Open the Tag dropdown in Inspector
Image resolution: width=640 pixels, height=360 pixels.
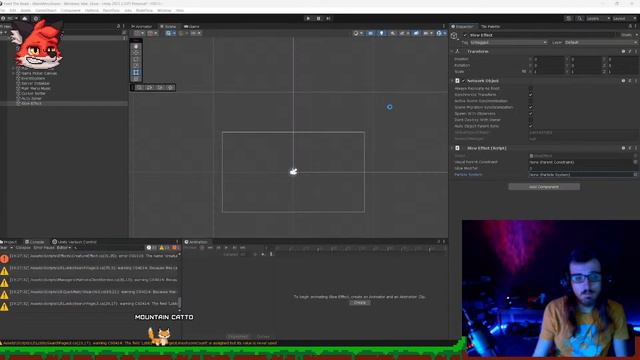click(508, 42)
